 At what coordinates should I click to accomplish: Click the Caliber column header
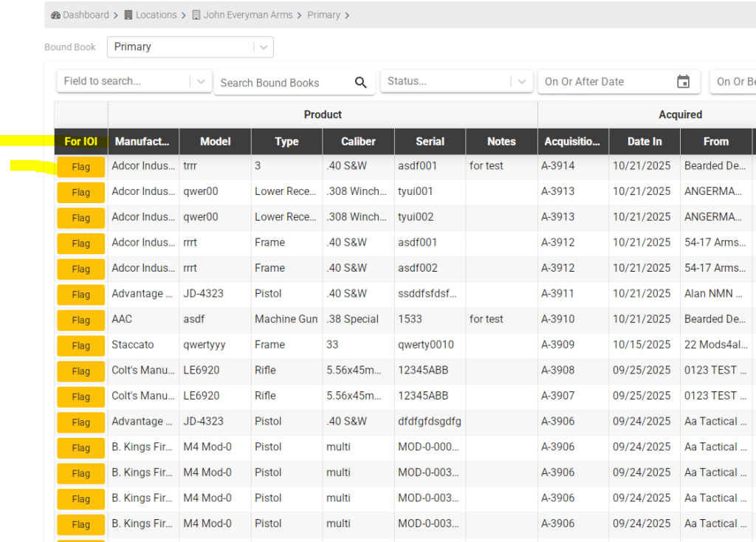coord(358,142)
